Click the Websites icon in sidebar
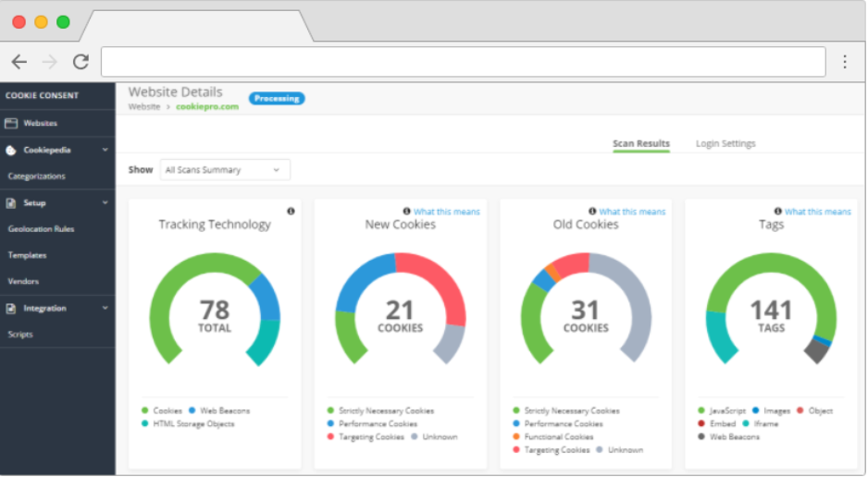The image size is (868, 477). [12, 123]
